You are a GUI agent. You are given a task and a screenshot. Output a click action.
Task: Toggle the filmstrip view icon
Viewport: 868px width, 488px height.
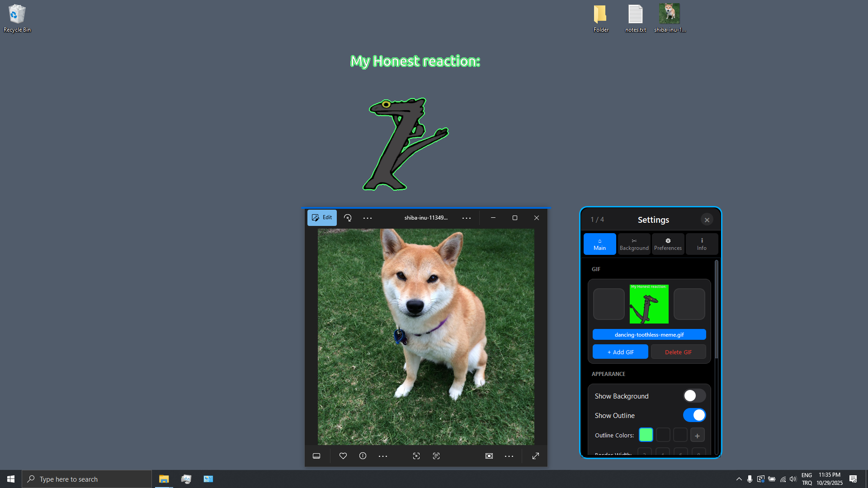coord(316,456)
